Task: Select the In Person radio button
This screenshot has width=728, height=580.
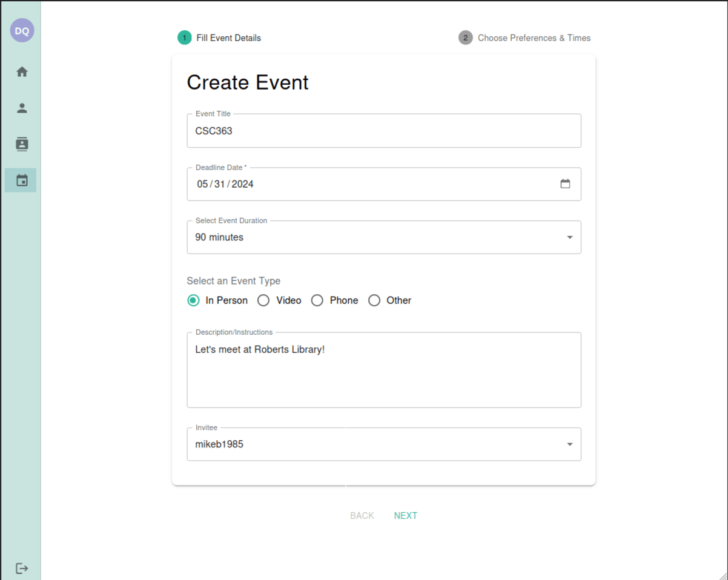Action: pyautogui.click(x=193, y=300)
